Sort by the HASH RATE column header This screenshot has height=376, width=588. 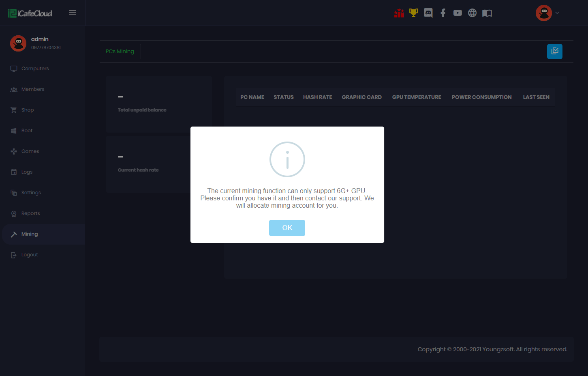point(317,97)
